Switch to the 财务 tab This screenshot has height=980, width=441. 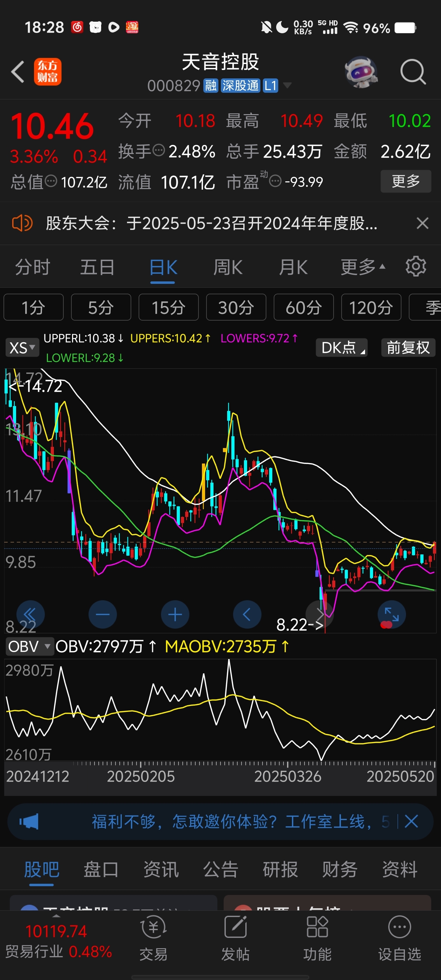(x=340, y=869)
